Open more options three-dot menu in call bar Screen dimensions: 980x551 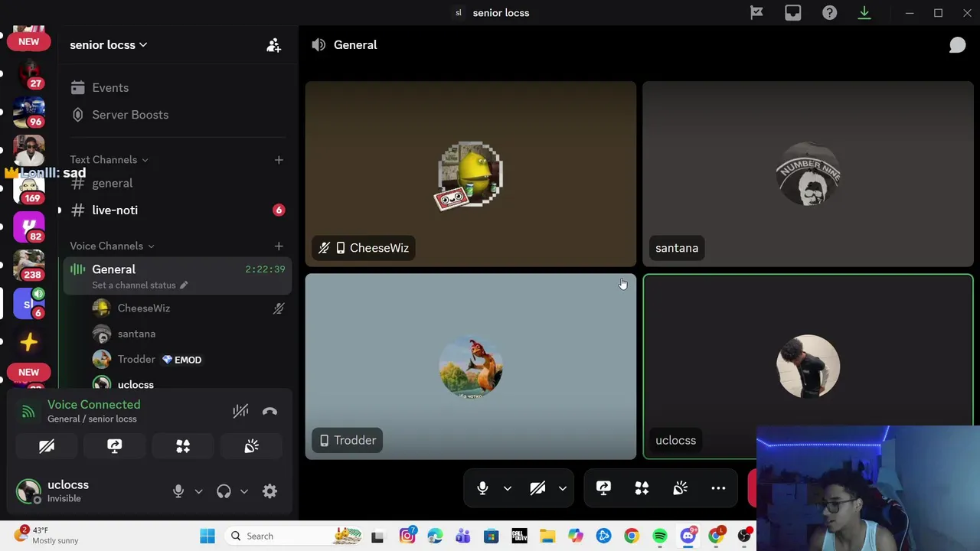click(x=718, y=488)
